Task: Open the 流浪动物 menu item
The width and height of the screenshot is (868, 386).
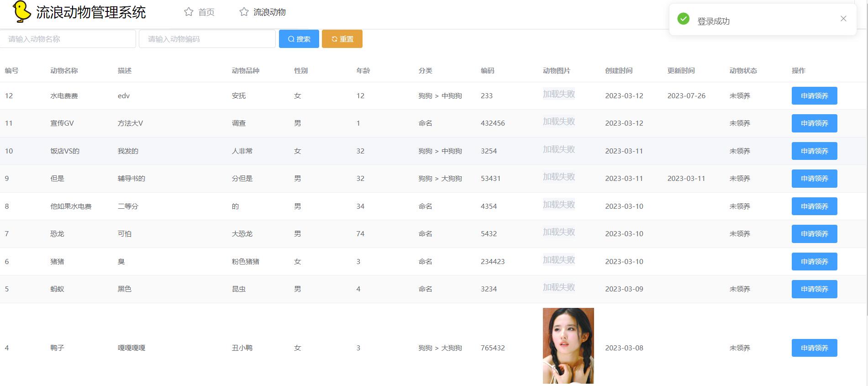Action: [269, 12]
